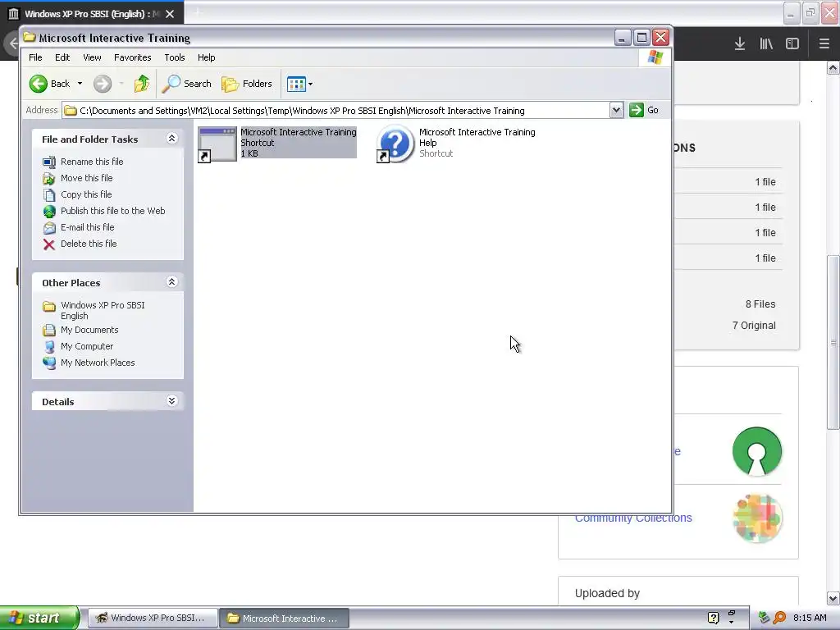Image resolution: width=840 pixels, height=630 pixels.
Task: Close the Windows XP Pro SBSI browser tab
Action: point(170,14)
